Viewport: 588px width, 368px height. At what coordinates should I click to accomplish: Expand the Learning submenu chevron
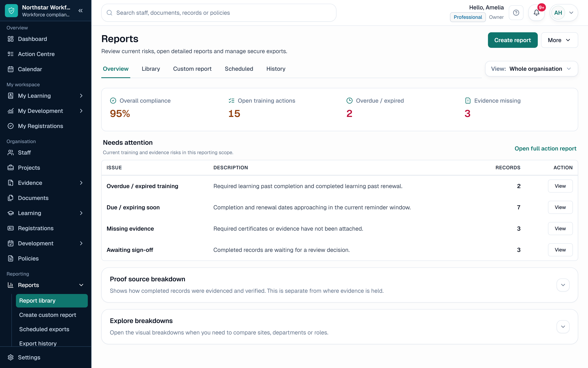(81, 213)
